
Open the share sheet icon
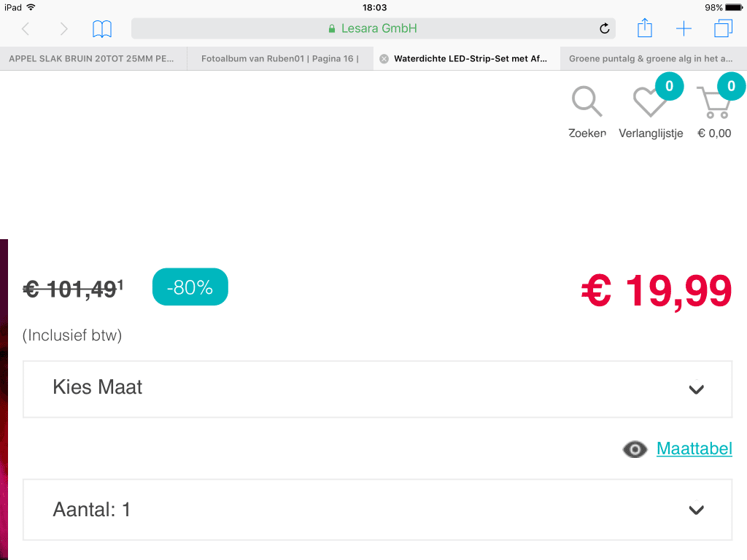coord(644,28)
